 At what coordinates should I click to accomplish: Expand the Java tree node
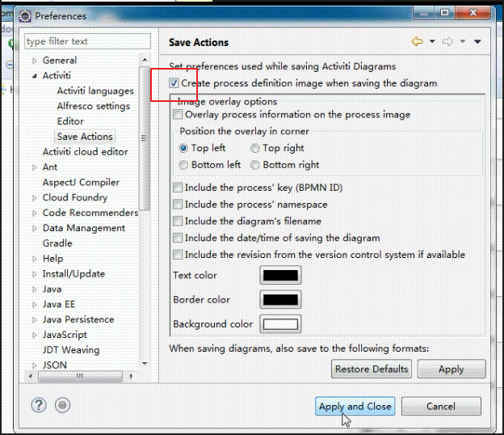[x=35, y=289]
